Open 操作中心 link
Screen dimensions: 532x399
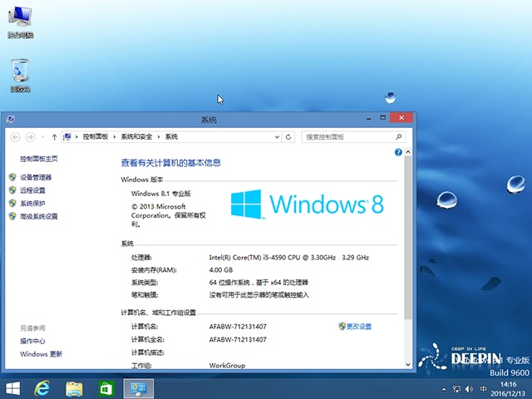(32, 341)
